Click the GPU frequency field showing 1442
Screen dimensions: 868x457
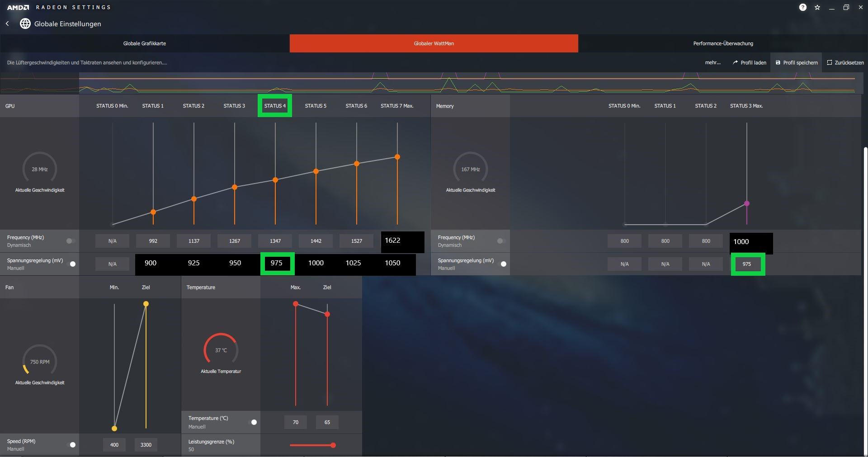pos(316,241)
